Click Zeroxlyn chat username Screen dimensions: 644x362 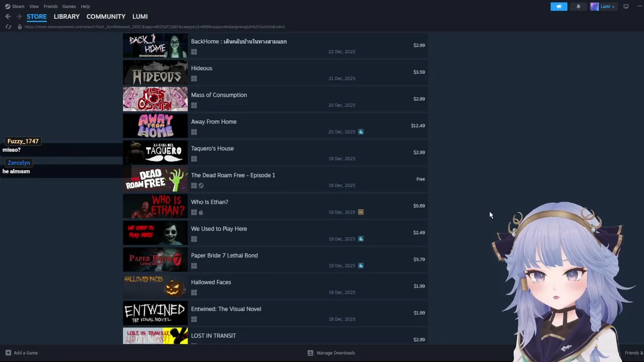(x=19, y=163)
